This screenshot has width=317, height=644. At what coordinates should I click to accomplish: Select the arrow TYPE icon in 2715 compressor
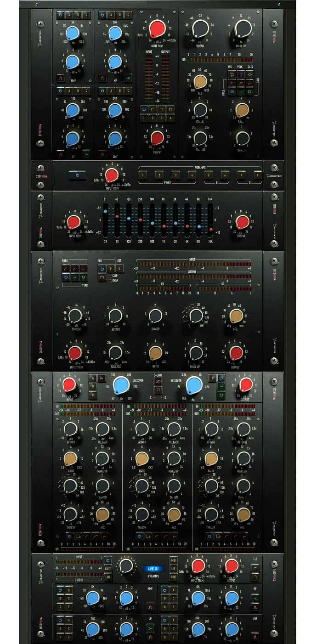coord(240,91)
